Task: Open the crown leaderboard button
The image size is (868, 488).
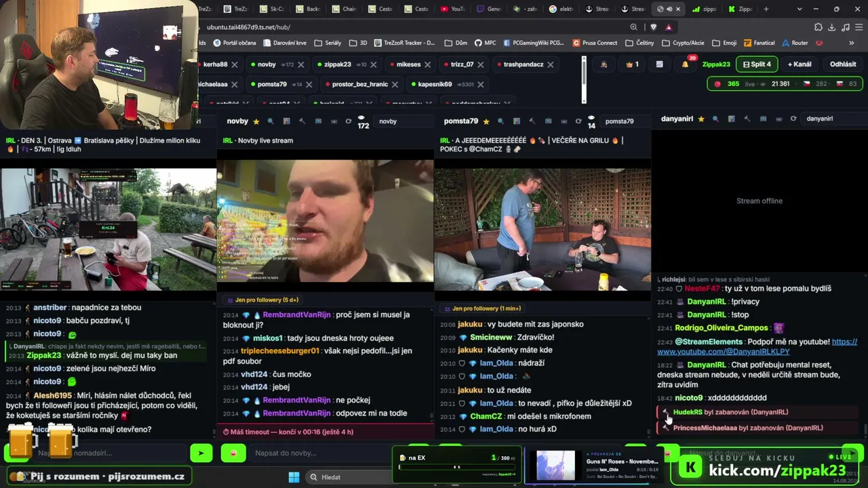Action: 632,64
